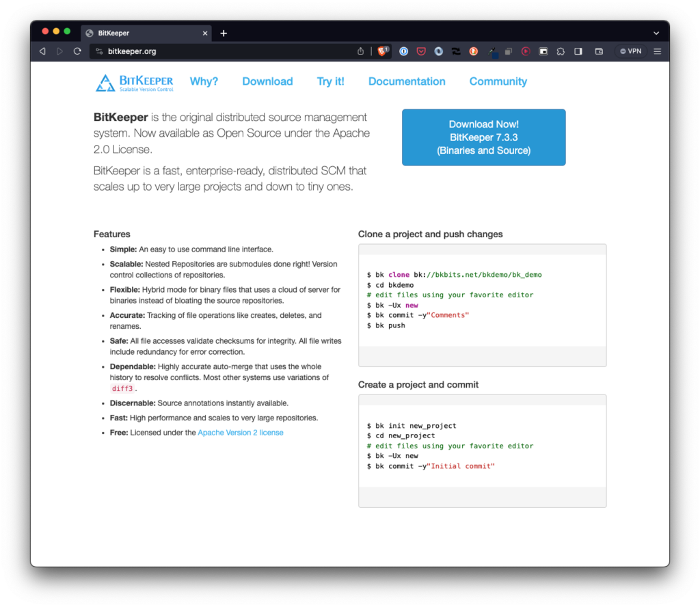700x607 pixels.
Task: Click the 'Discernable:' feature bullet
Action: pyautogui.click(x=199, y=403)
